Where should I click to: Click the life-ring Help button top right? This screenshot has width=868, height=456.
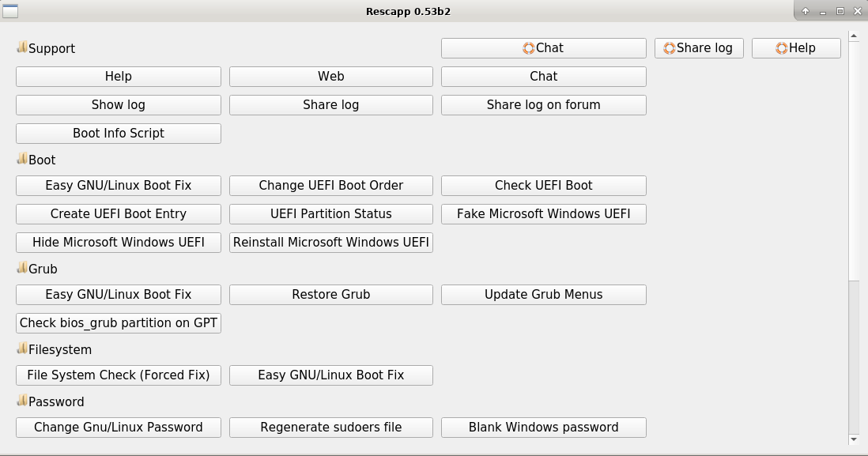coord(796,48)
